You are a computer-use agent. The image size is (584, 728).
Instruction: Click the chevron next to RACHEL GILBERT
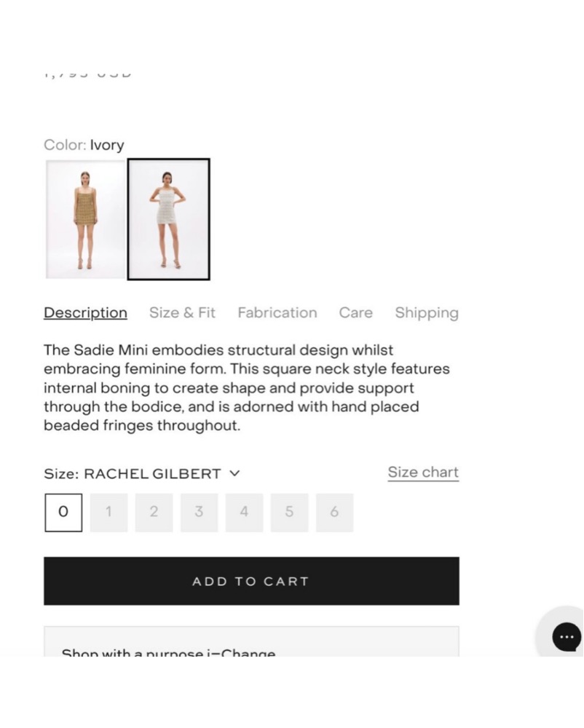click(x=234, y=473)
